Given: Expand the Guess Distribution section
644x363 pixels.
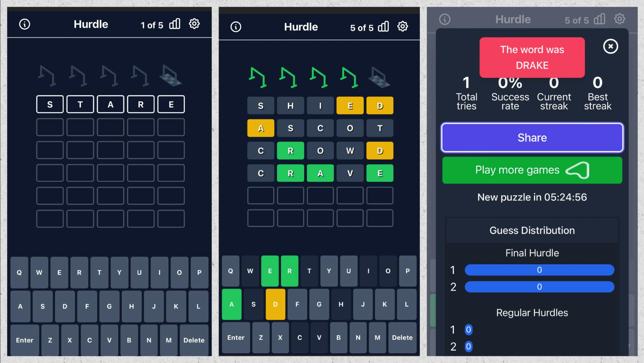Looking at the screenshot, I should coord(532,230).
